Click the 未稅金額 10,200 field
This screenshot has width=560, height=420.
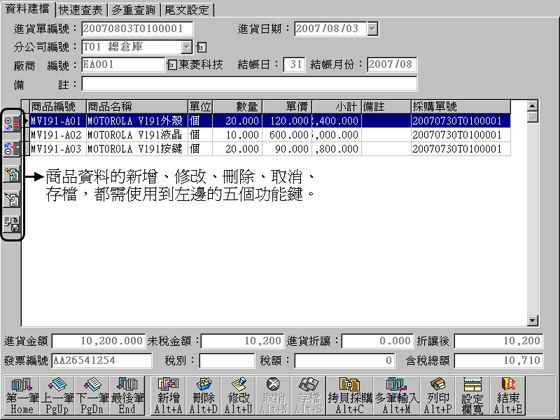[x=242, y=341]
